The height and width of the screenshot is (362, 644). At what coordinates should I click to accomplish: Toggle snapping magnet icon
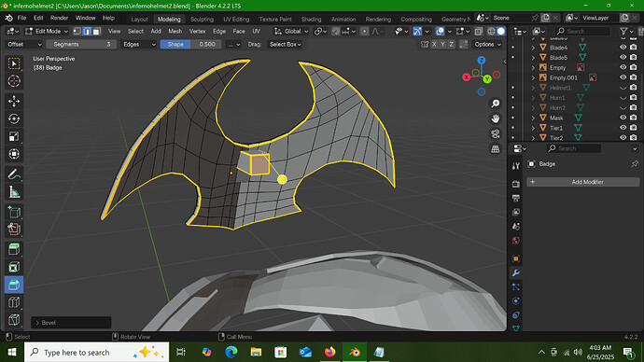pyautogui.click(x=336, y=31)
